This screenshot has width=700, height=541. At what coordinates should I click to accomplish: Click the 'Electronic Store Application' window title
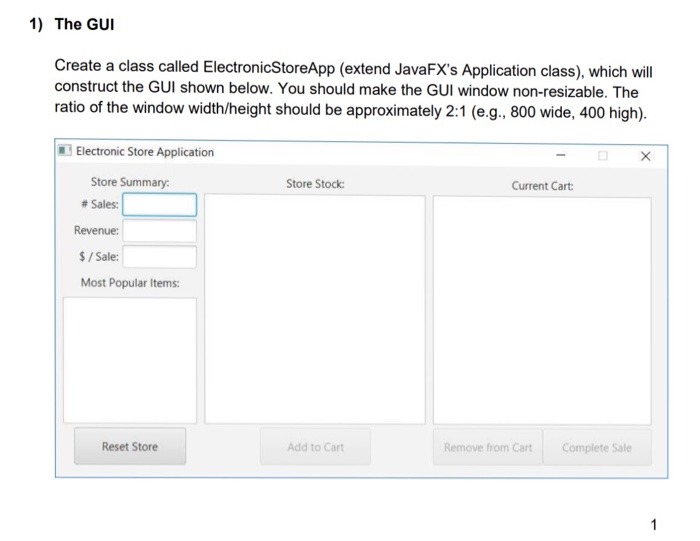pyautogui.click(x=145, y=152)
